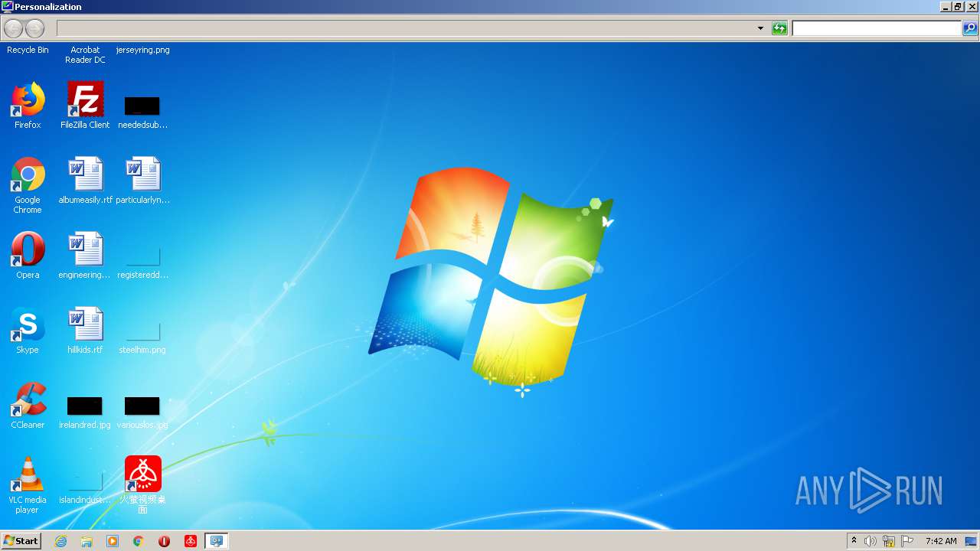Select the registeredd... file on desktop
The width and height of the screenshot is (980, 551).
[x=142, y=256]
